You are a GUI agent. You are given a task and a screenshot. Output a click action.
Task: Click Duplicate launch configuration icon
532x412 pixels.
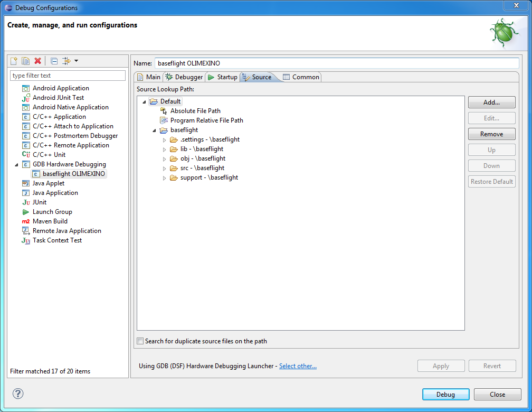click(25, 61)
